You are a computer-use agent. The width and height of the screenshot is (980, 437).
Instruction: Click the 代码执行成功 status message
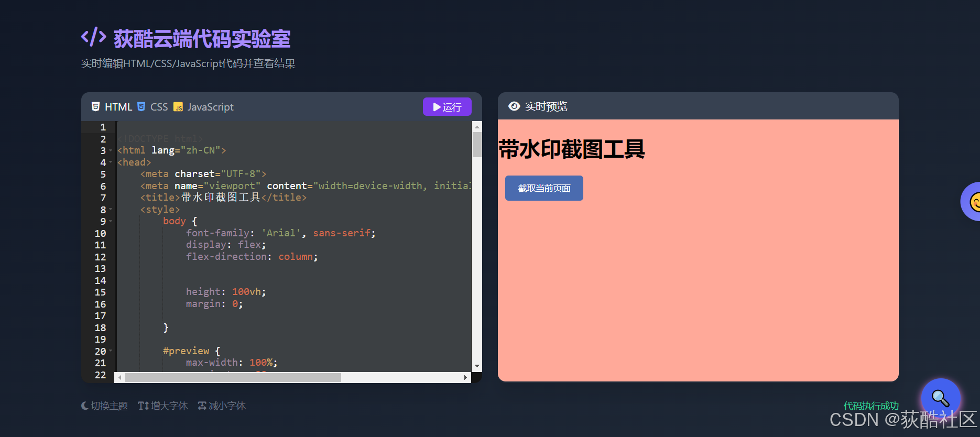[x=871, y=406]
